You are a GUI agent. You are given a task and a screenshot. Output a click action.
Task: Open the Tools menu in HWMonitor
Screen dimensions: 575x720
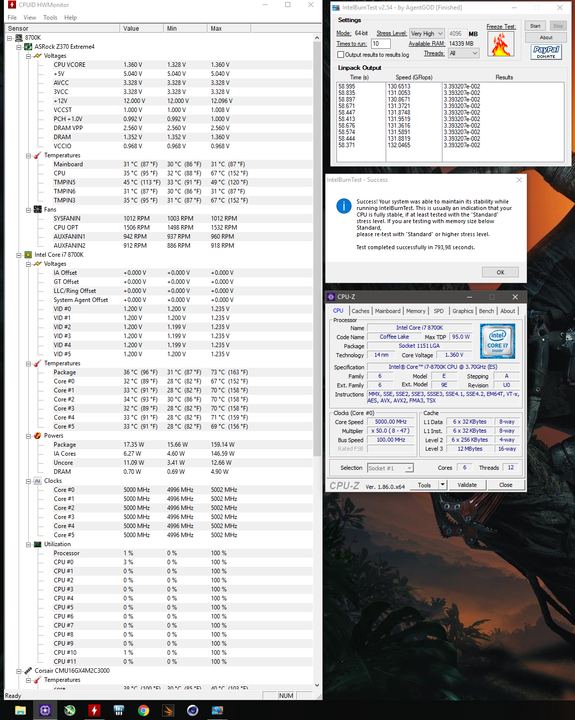click(x=50, y=17)
